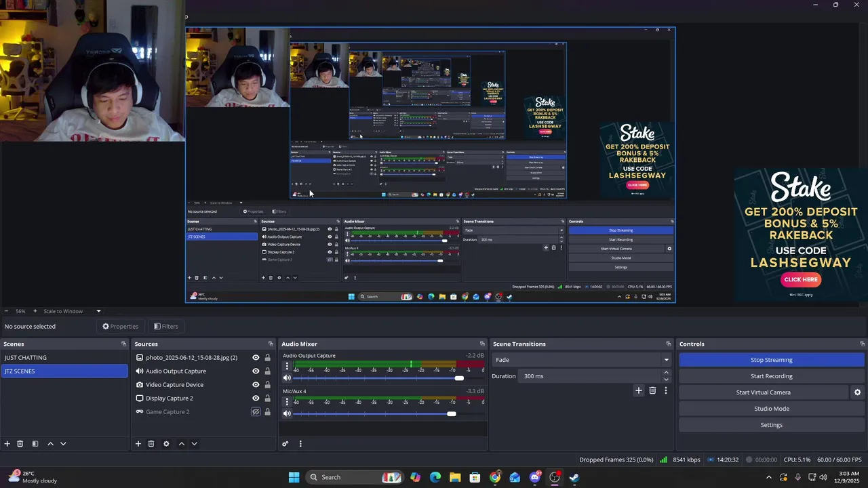Hide the photo_2025-06-12 jpg source

256,358
